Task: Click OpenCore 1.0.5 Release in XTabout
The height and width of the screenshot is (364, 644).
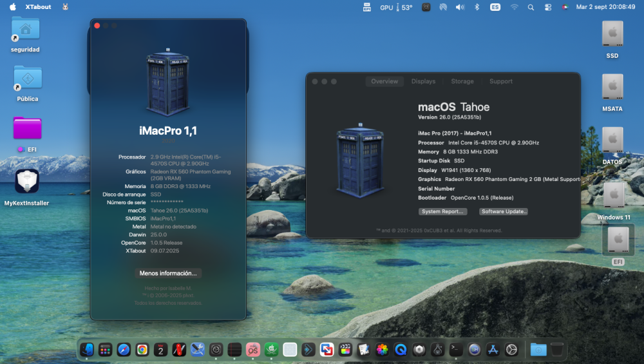Action: pyautogui.click(x=166, y=242)
